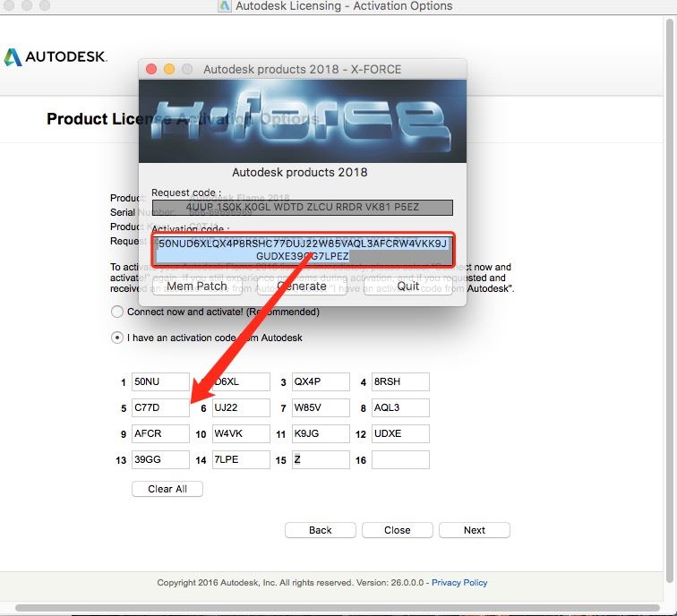Click the Request code field in X-FORCE

pos(303,208)
